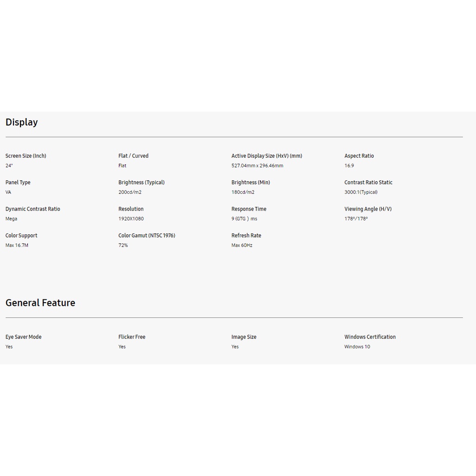Click the Max 16.7M color support value
The image size is (476, 476).
pos(17,245)
